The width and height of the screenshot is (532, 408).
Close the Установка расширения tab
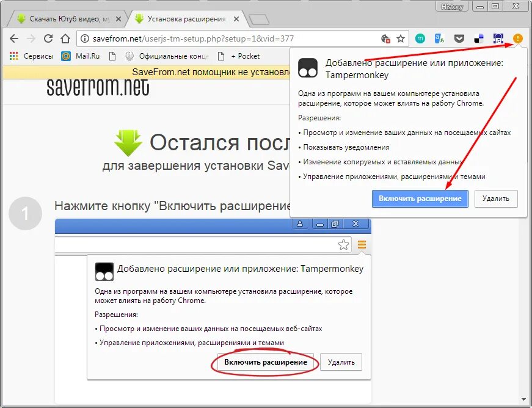pos(236,20)
